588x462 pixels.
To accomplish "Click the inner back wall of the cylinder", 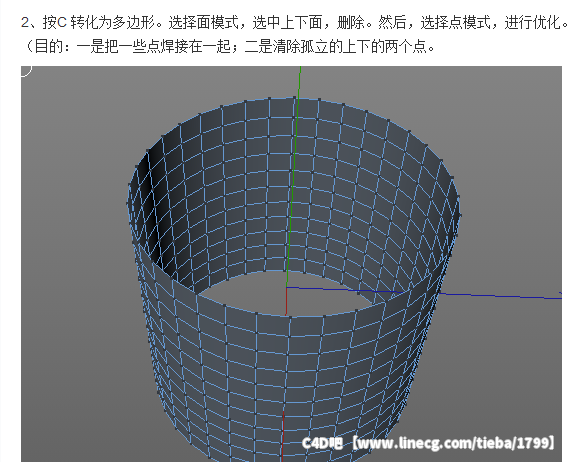I will click(x=292, y=188).
